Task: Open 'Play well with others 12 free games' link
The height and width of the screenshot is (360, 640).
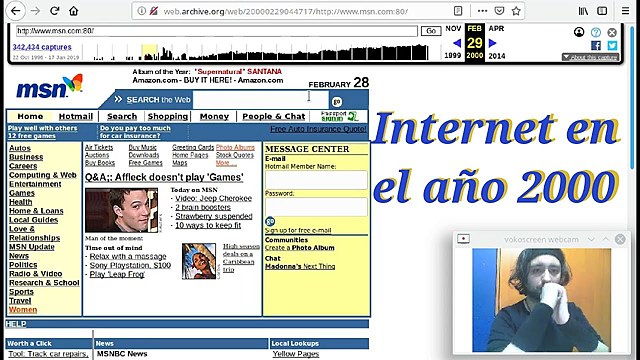Action: click(42, 132)
